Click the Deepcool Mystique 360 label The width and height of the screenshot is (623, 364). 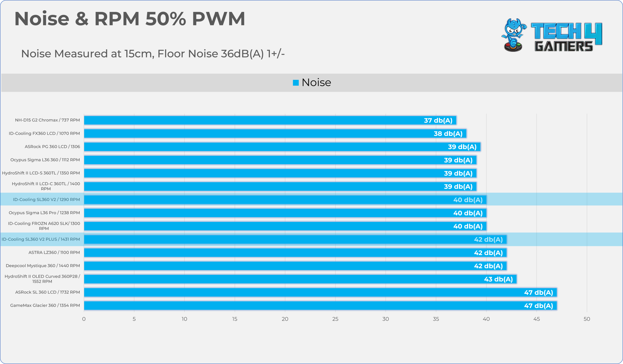(x=43, y=266)
